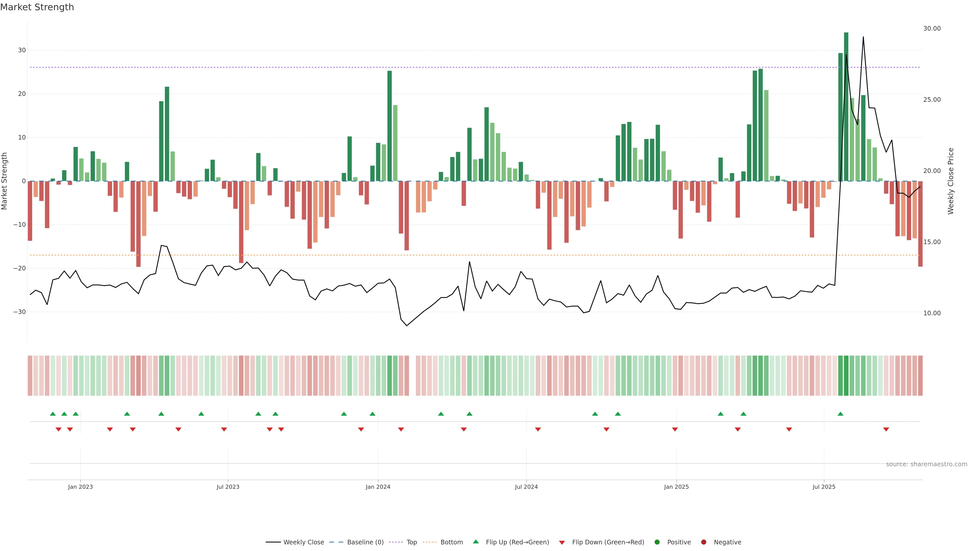Toggle the Weekly Close legend label
Screen dimensions: 980x551
[304, 542]
